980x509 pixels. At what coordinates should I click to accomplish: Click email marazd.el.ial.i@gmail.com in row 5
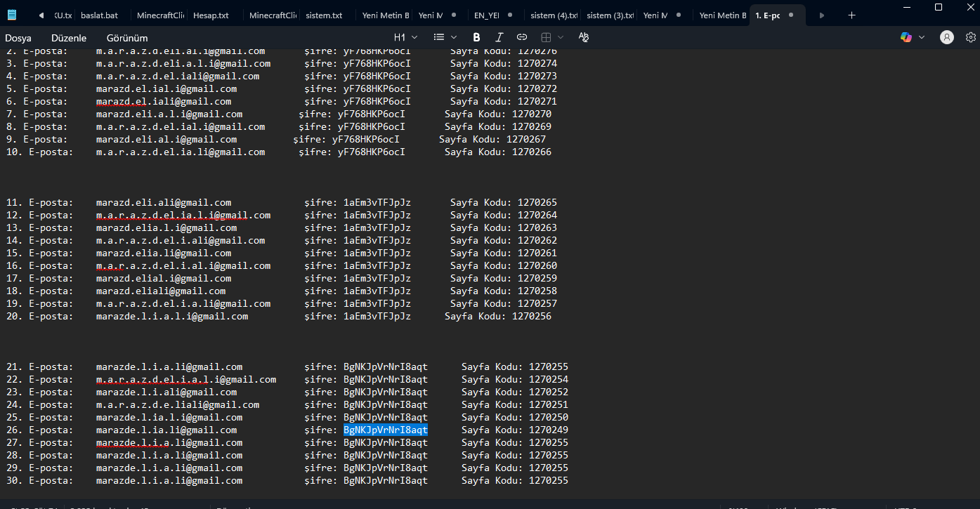pos(166,89)
